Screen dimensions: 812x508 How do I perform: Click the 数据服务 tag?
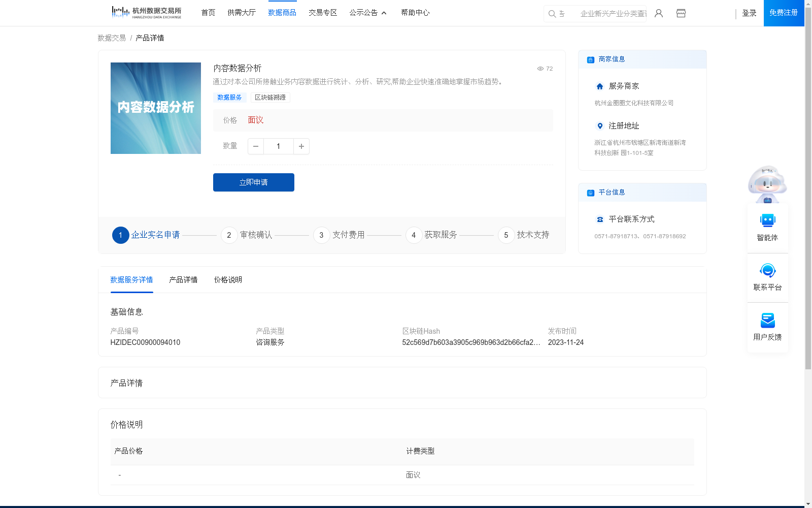pyautogui.click(x=229, y=98)
